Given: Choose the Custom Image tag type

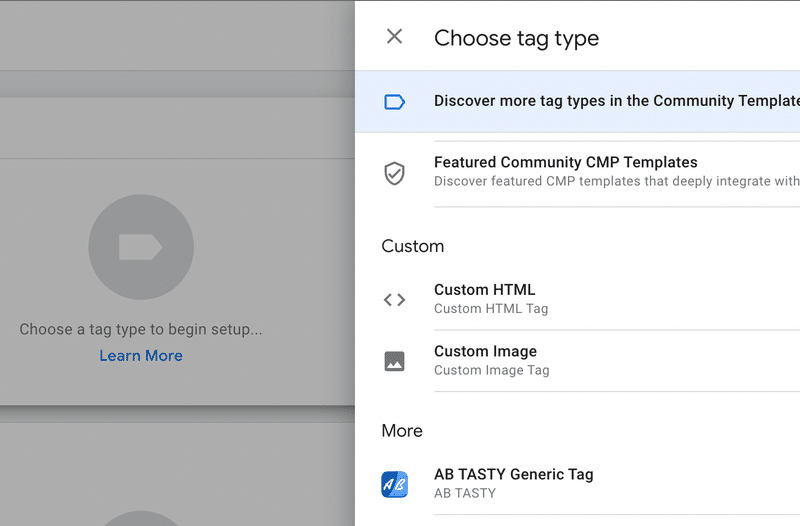Looking at the screenshot, I should coord(578,361).
